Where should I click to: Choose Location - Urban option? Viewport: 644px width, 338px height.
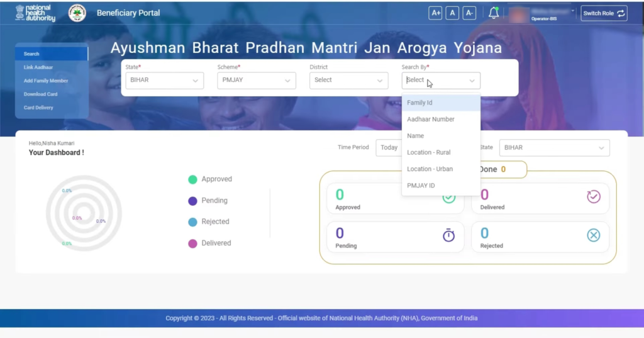[441, 169]
